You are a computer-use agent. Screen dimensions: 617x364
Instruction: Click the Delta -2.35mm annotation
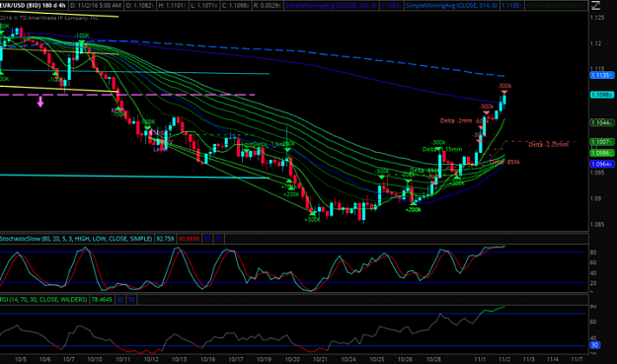[548, 144]
